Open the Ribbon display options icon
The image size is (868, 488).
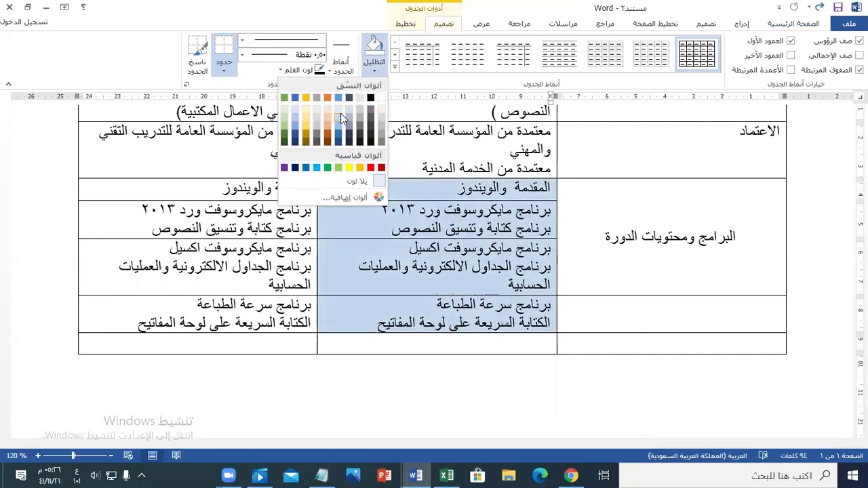(64, 7)
